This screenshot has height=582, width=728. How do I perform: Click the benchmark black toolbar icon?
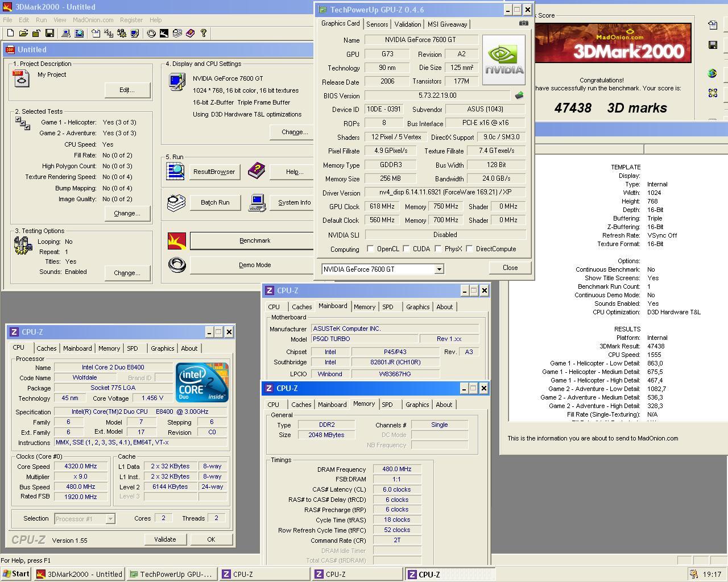164,34
